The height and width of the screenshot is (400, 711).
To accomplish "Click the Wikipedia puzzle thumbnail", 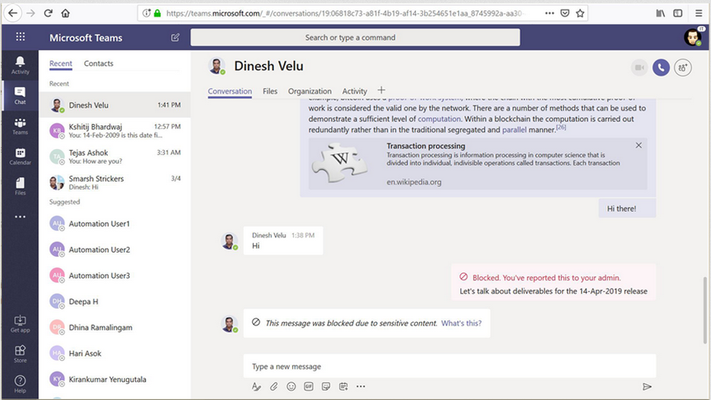I will (x=340, y=162).
